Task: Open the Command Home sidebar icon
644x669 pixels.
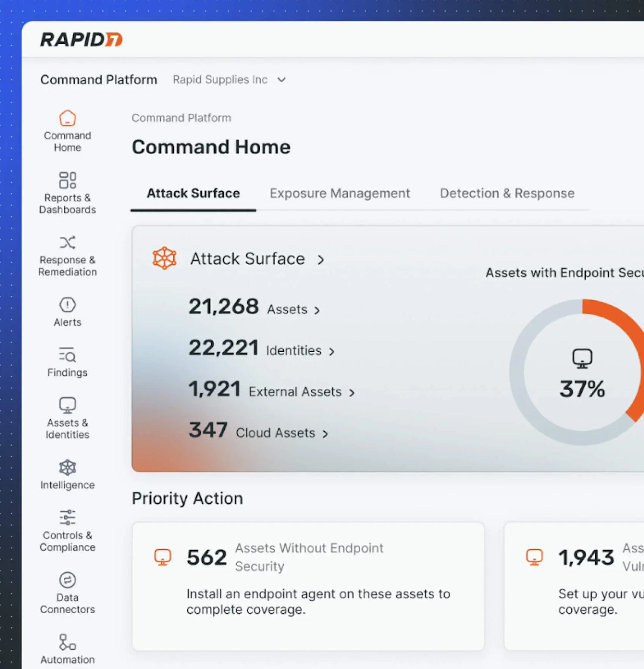Action: (x=67, y=118)
